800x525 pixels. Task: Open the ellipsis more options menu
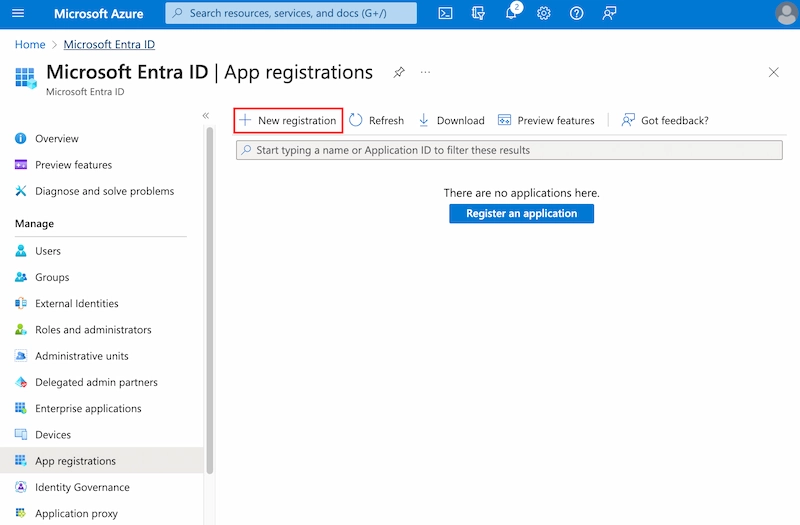[425, 73]
